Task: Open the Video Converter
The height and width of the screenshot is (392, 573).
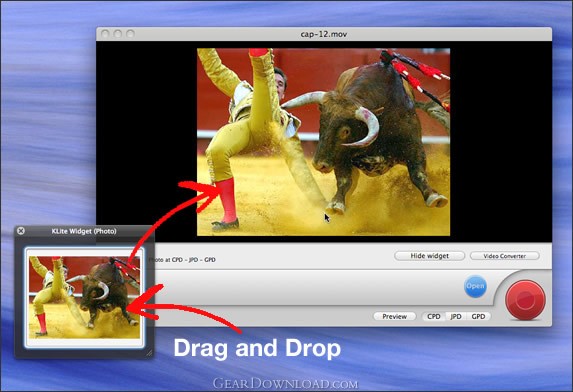Action: coord(504,256)
